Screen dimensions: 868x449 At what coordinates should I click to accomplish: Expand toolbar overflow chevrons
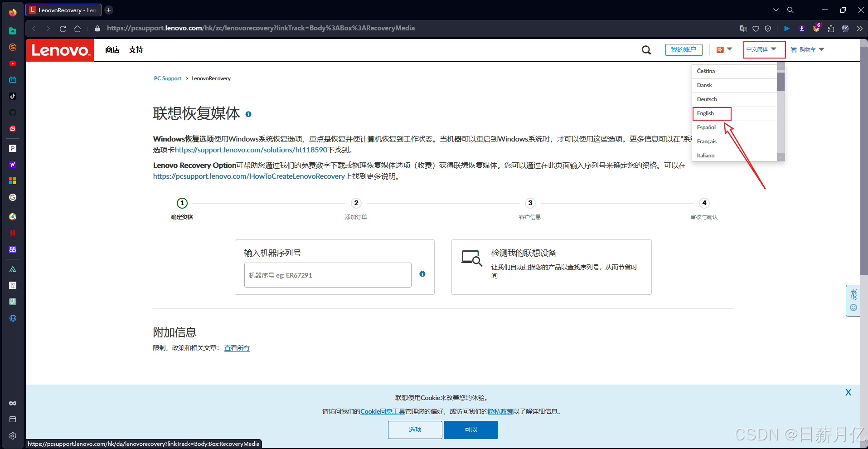pos(859,29)
